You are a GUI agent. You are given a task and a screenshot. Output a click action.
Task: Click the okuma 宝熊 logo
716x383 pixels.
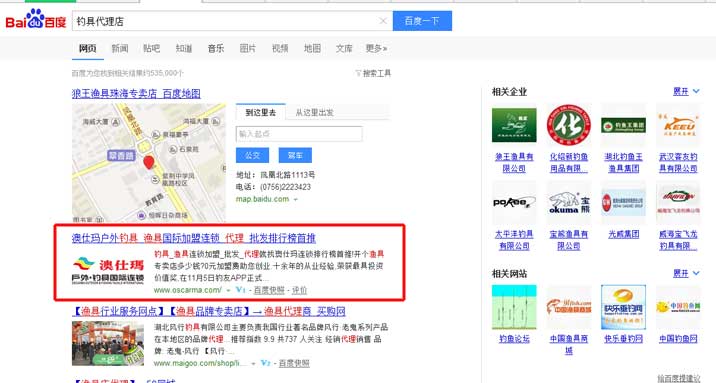(x=569, y=203)
